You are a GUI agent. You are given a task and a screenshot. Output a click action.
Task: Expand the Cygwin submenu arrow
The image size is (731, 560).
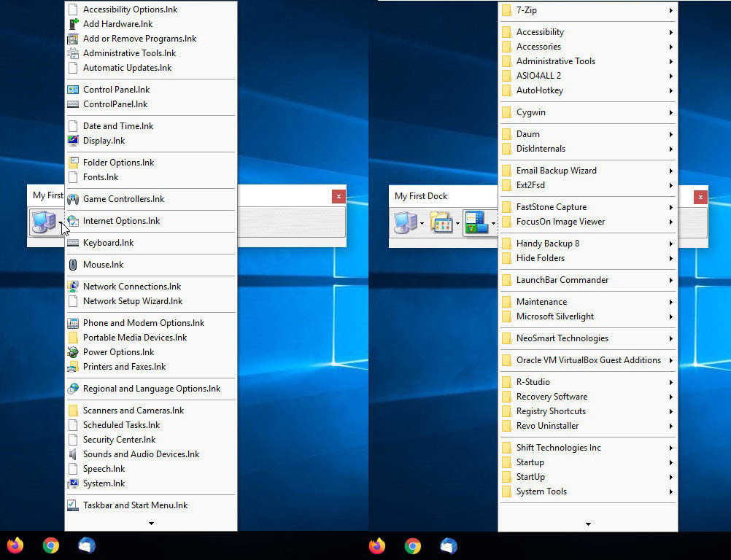coord(671,112)
